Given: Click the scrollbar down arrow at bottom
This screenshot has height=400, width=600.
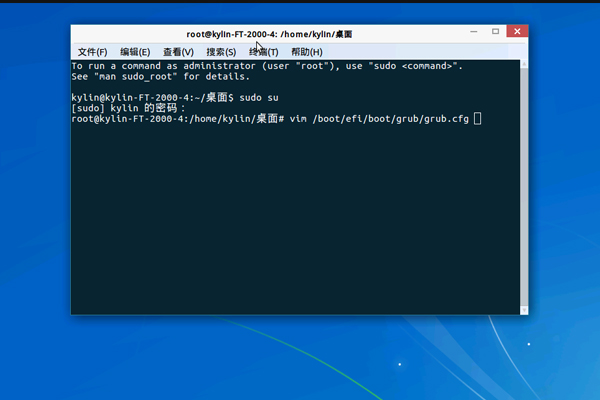Looking at the screenshot, I should [524, 308].
